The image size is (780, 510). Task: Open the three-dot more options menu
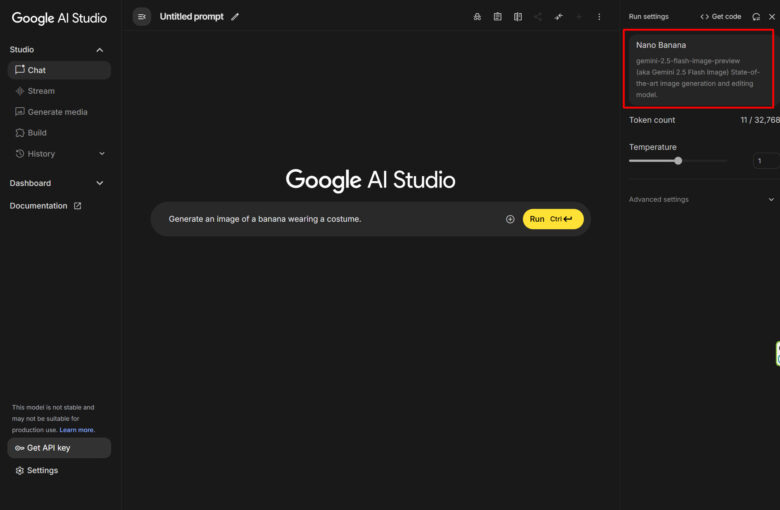coord(599,17)
